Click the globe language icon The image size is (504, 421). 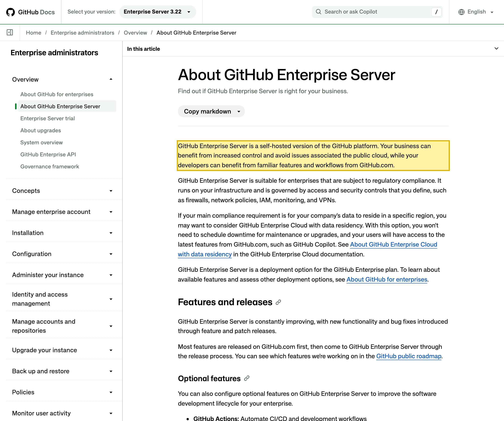point(461,12)
